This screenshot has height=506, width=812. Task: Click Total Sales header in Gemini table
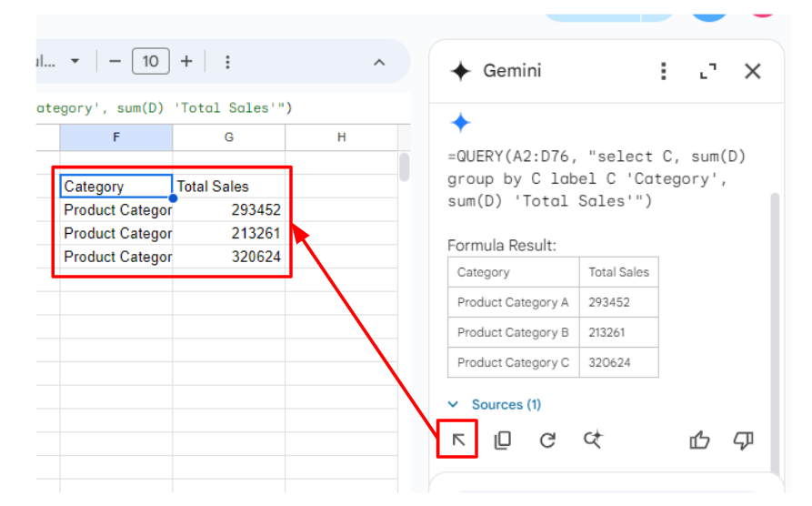(x=618, y=272)
